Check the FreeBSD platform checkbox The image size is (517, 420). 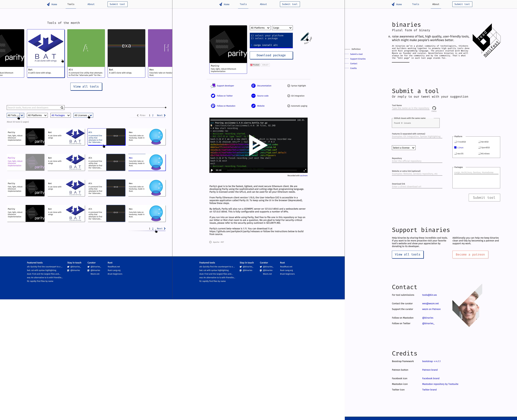(x=455, y=142)
